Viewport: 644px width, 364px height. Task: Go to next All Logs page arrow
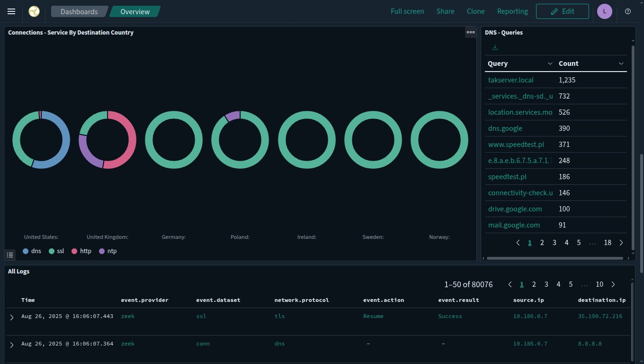click(x=613, y=284)
